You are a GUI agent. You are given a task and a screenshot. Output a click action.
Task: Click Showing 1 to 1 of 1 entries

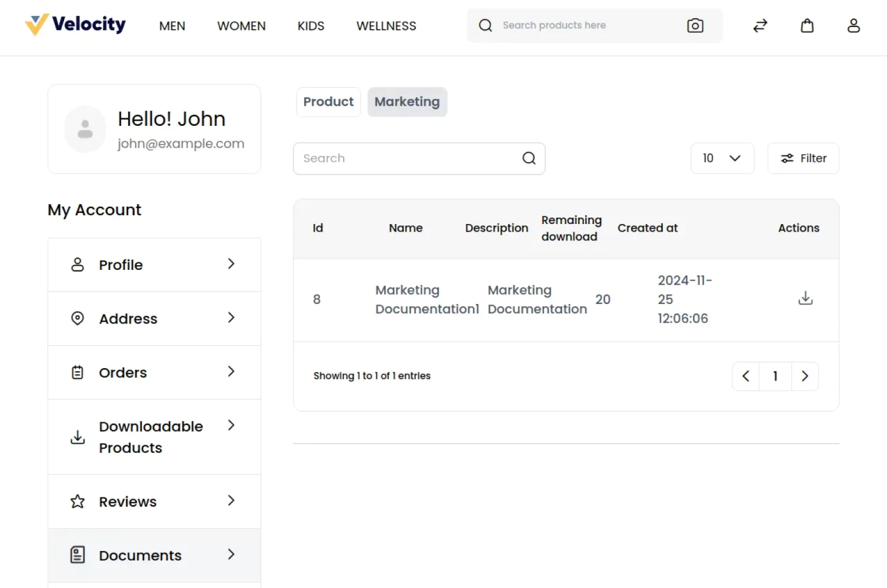[372, 376]
